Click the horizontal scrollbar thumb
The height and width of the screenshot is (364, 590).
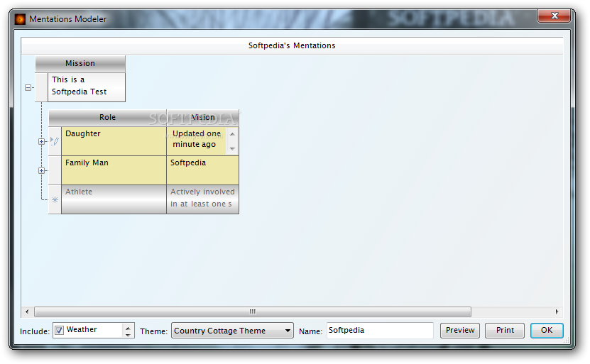point(253,311)
